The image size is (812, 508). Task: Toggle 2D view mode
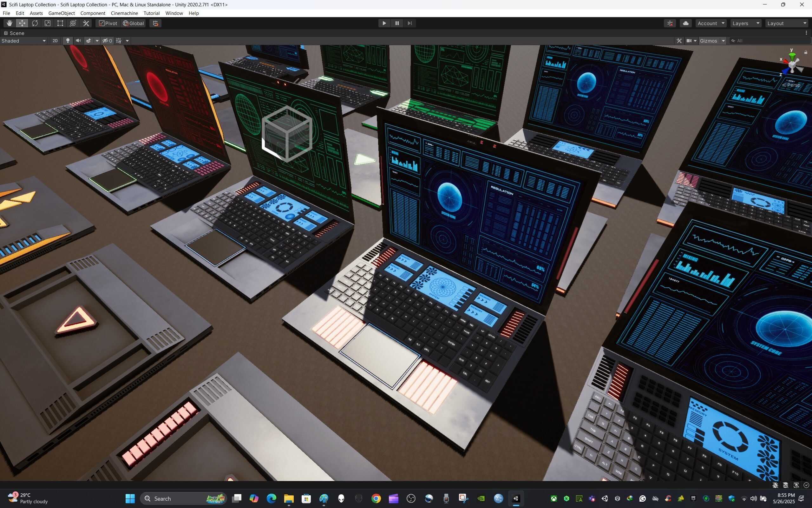pyautogui.click(x=55, y=41)
